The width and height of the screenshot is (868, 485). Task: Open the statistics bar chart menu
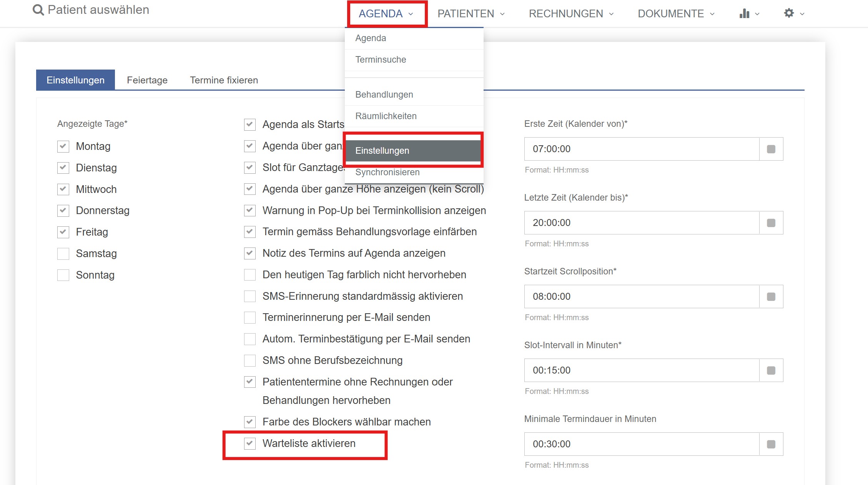pos(749,13)
